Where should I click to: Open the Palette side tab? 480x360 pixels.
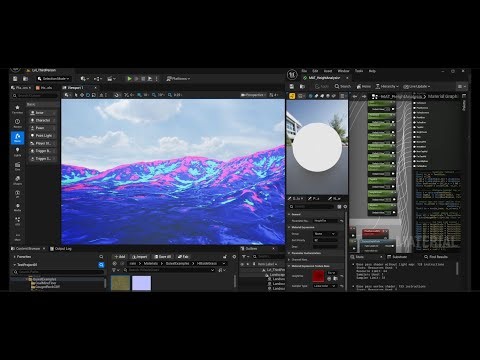pos(464,105)
